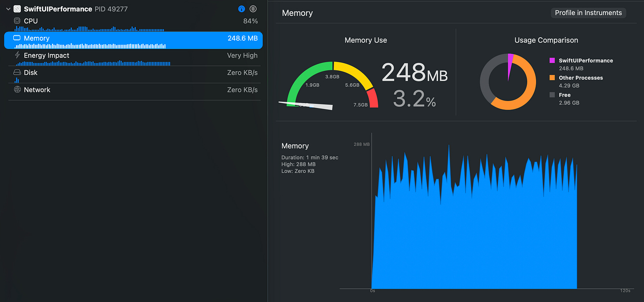The image size is (644, 302).
Task: Open the Energy Impact bolt icon row
Action: coord(133,57)
